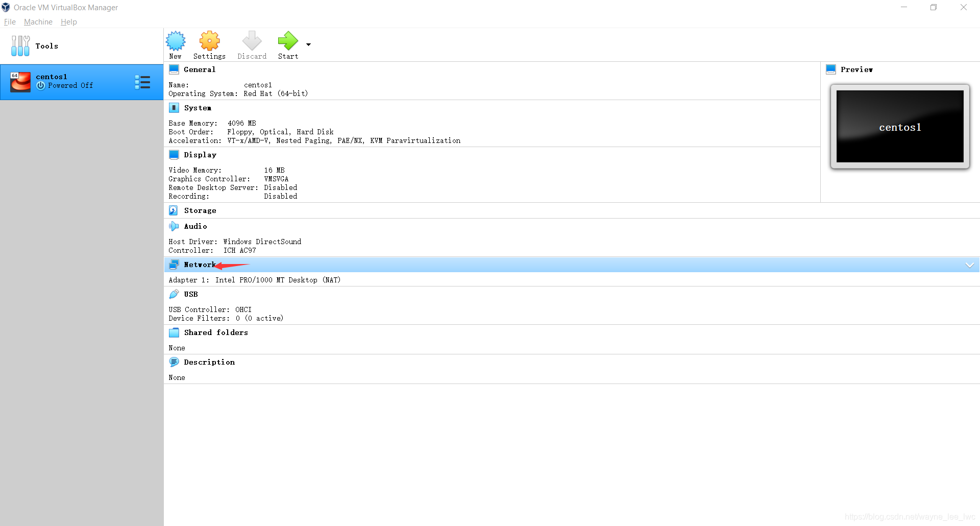Restore down the VirtualBox Manager window
The image size is (980, 526).
[934, 7]
